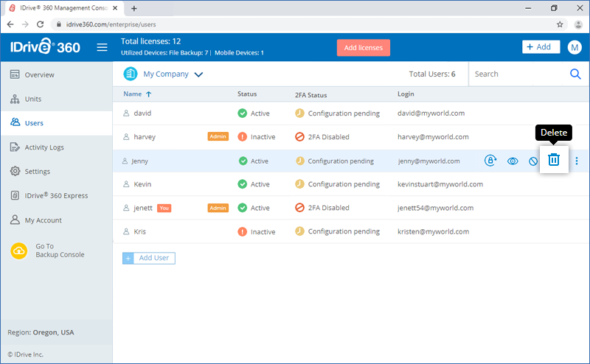Go back in the browser
590x364 pixels.
(x=10, y=24)
